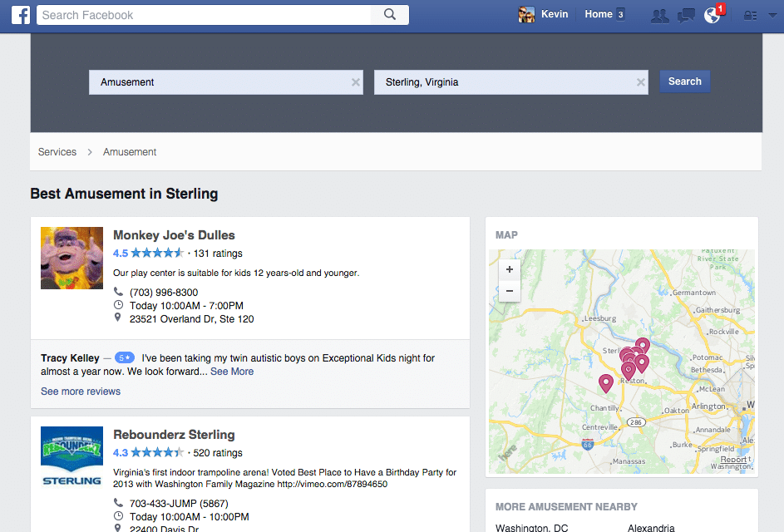The height and width of the screenshot is (532, 784).
Task: Expand Tracy Kelley's review with See More
Action: tap(232, 372)
